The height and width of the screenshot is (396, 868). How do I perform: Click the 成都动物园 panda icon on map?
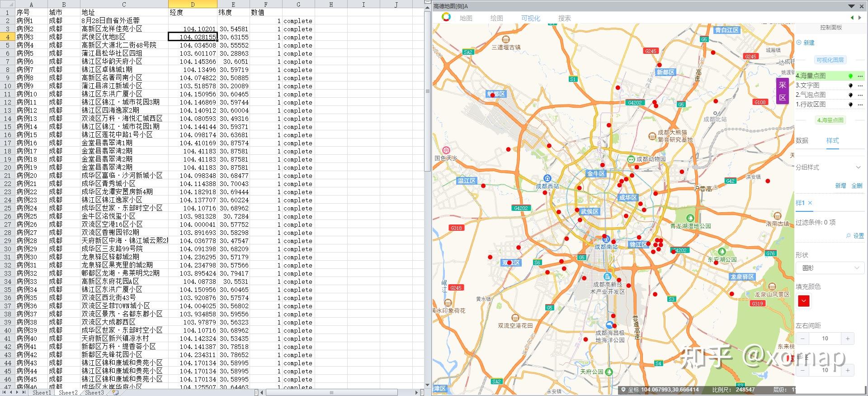click(631, 159)
